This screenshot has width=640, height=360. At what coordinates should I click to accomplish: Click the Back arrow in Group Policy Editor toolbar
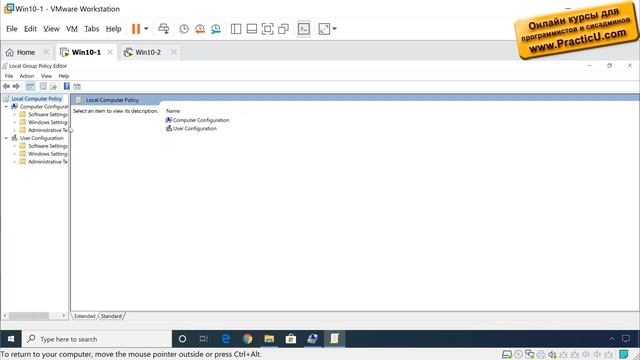pos(6,86)
